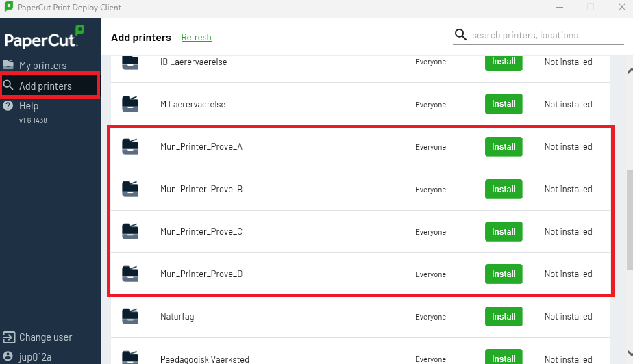
Task: Install the Paedagogisk Vaerksted printer
Action: coord(504,357)
